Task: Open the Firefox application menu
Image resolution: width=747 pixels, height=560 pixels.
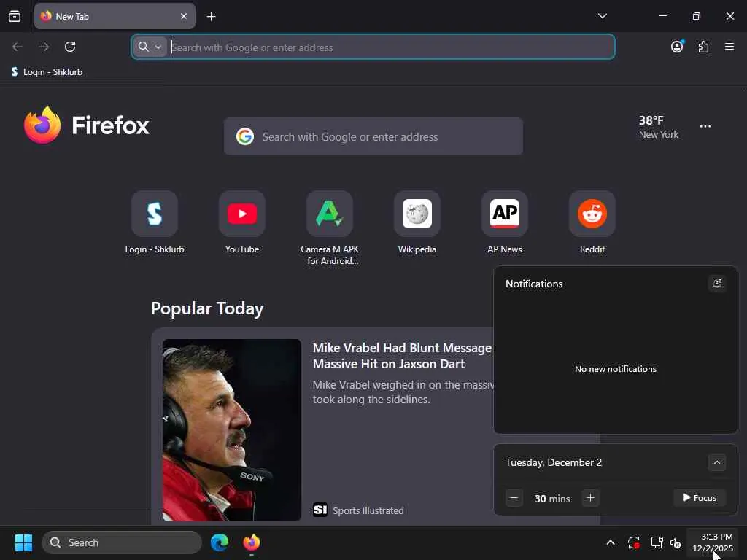Action: point(729,47)
